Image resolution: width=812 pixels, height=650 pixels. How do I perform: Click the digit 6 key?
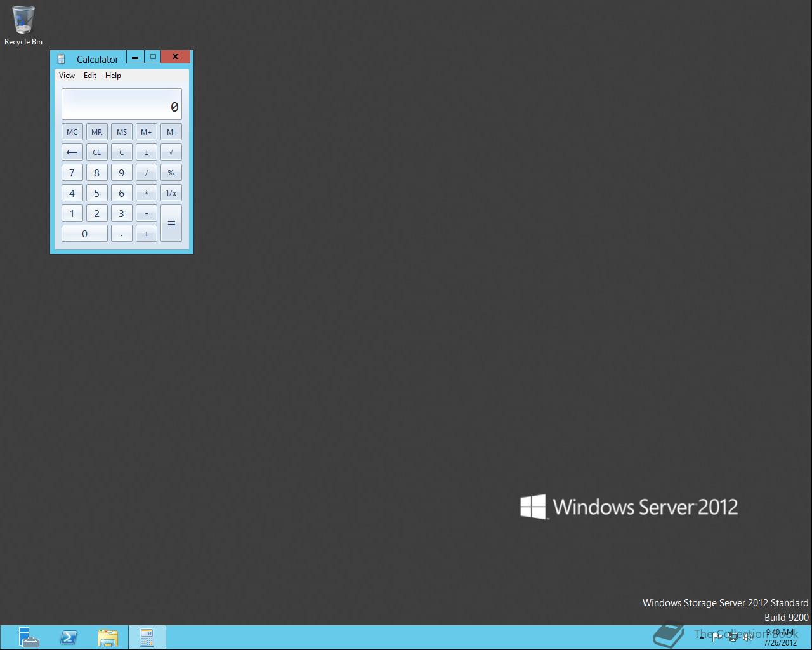pyautogui.click(x=122, y=193)
